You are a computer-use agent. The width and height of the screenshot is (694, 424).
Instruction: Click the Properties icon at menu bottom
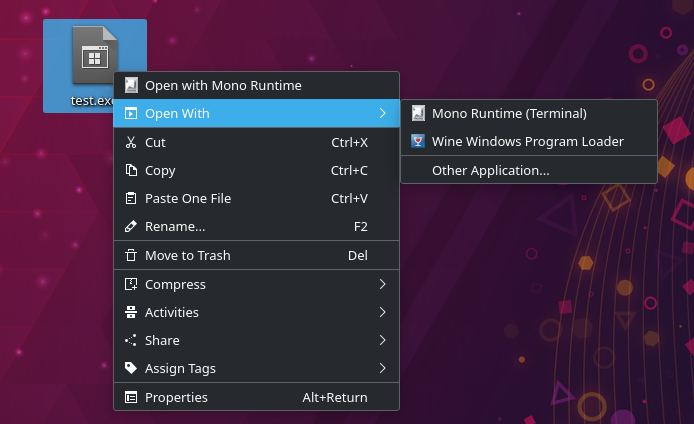pyautogui.click(x=131, y=397)
